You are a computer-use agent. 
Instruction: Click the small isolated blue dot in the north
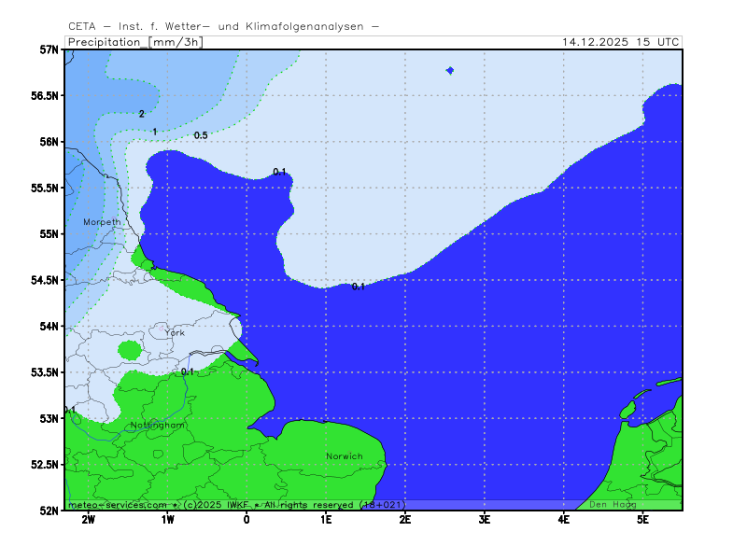450,70
